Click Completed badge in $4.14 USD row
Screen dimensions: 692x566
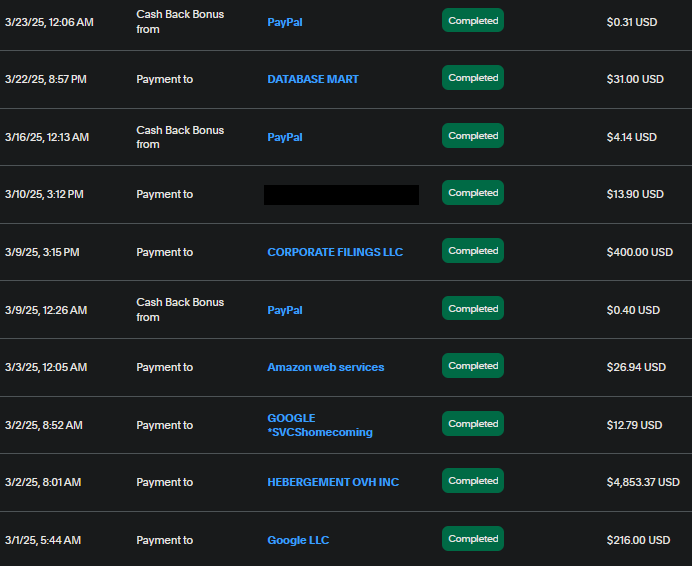473,136
